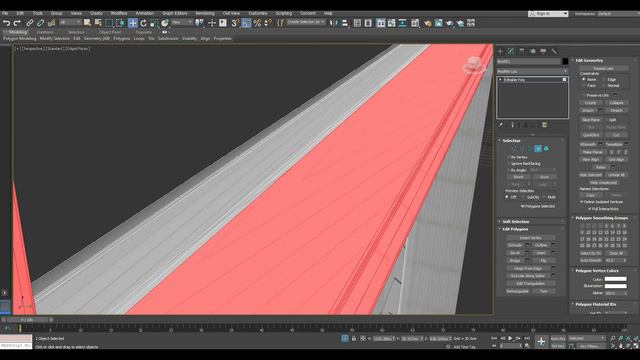Click the Collapse button
Screen dimensions: 640x360
tap(616, 103)
